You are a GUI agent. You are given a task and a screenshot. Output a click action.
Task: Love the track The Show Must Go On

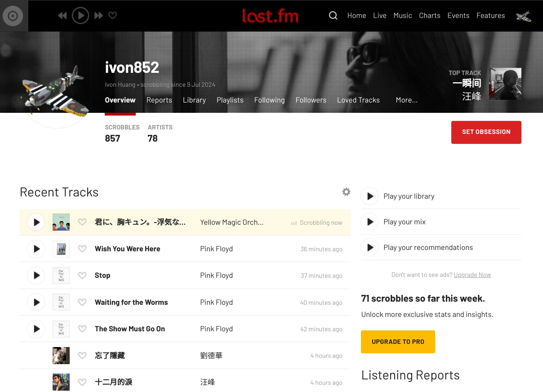point(82,329)
